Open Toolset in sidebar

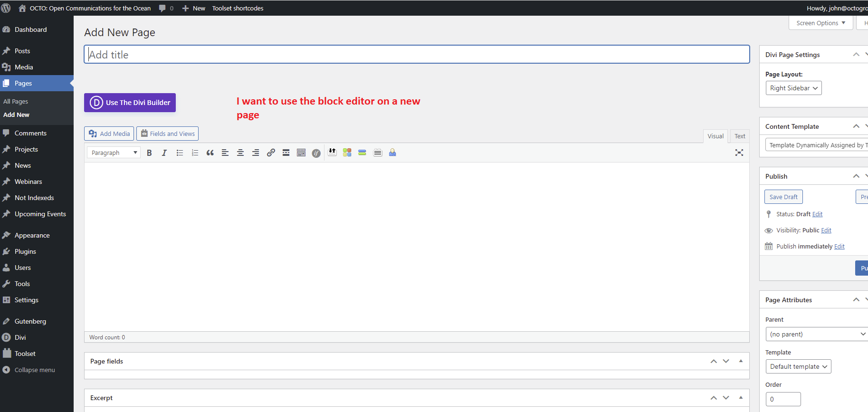(37, 354)
